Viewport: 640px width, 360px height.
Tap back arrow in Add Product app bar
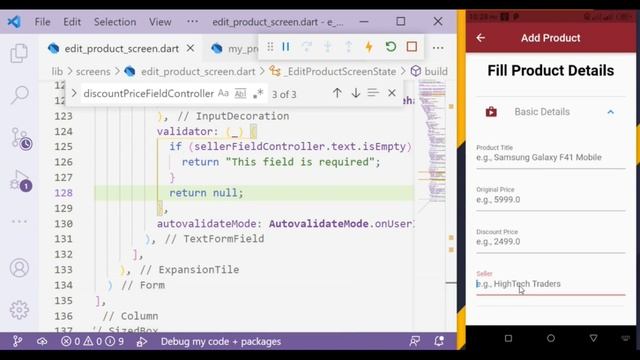(480, 38)
